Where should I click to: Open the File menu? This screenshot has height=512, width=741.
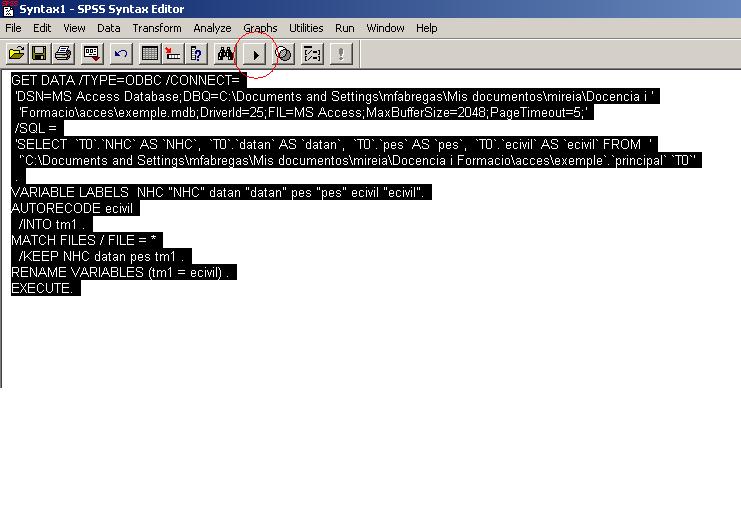13,28
